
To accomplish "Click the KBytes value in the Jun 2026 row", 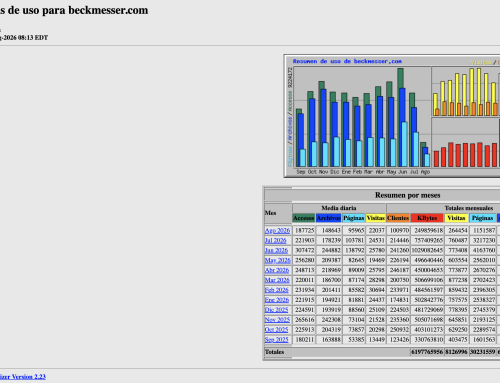I will pos(427,250).
